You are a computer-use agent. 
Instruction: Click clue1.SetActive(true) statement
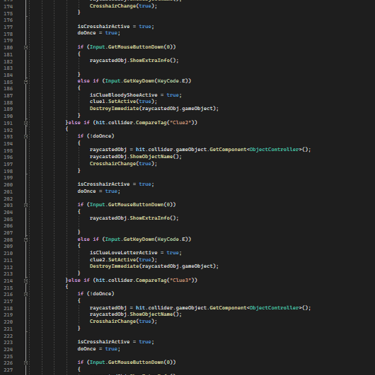123,101
